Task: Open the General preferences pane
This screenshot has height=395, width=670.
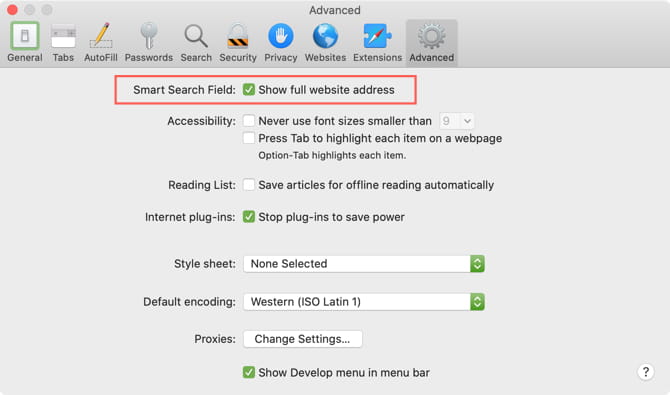Action: pyautogui.click(x=25, y=43)
